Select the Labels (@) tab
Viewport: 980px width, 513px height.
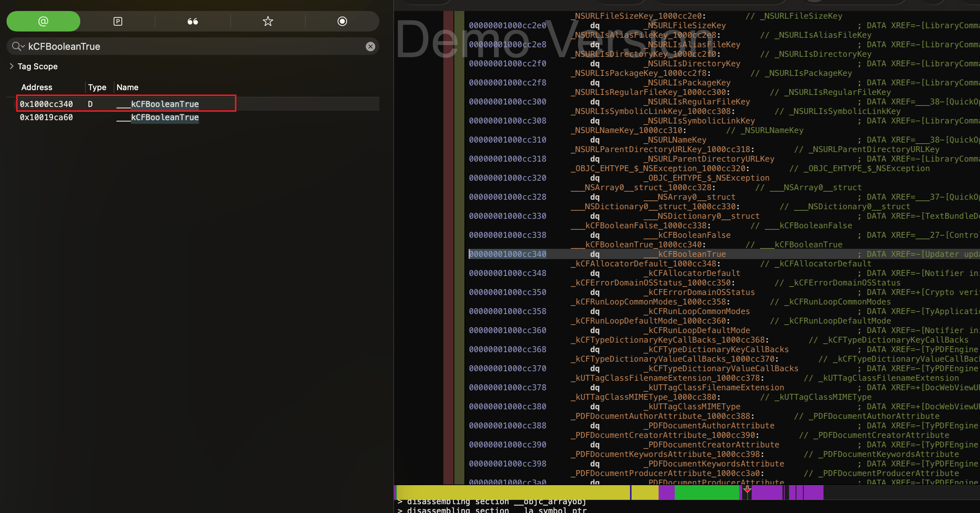coord(43,21)
